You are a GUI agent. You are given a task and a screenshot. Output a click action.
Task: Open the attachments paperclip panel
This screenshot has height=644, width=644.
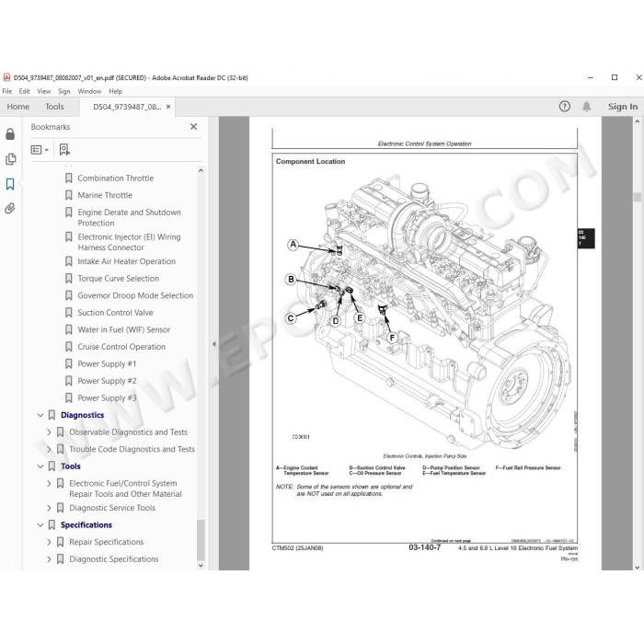(x=10, y=209)
